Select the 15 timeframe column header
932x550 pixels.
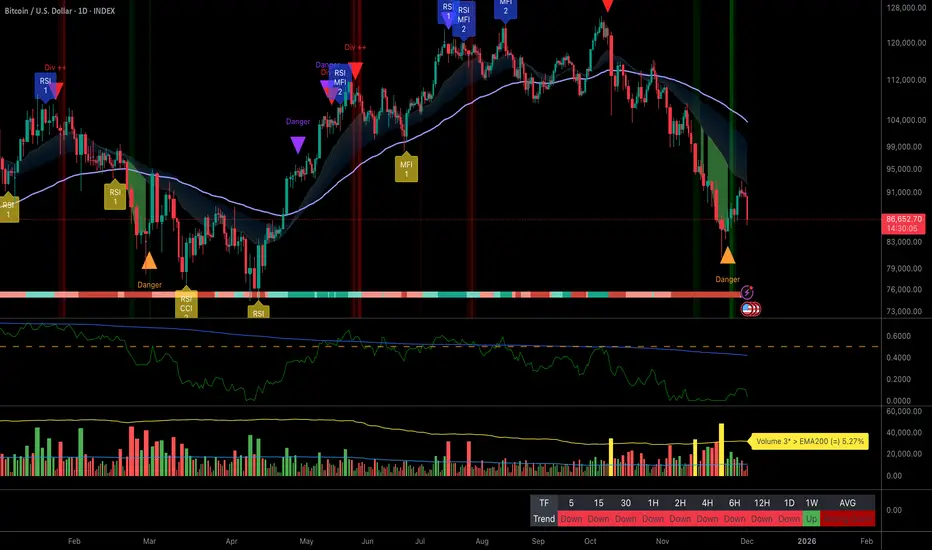pyautogui.click(x=599, y=503)
